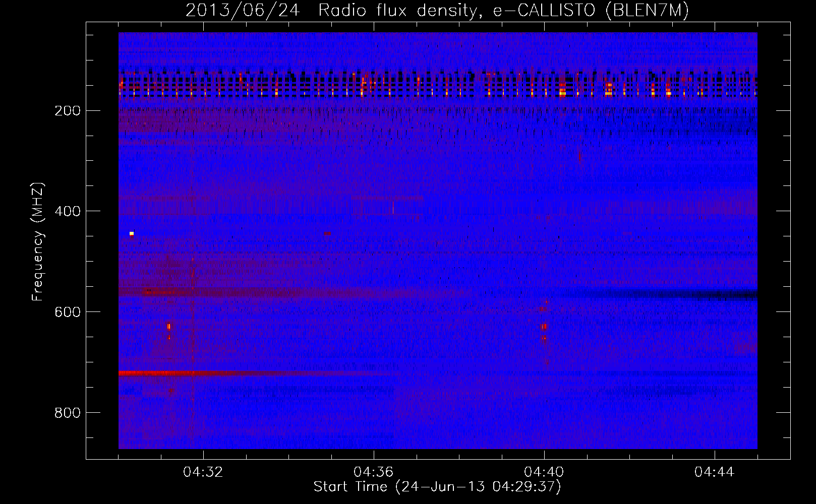Click the 'Start Time (24-Jun-13 04:29:37)' axis label
The height and width of the screenshot is (504, 816).
(x=437, y=487)
